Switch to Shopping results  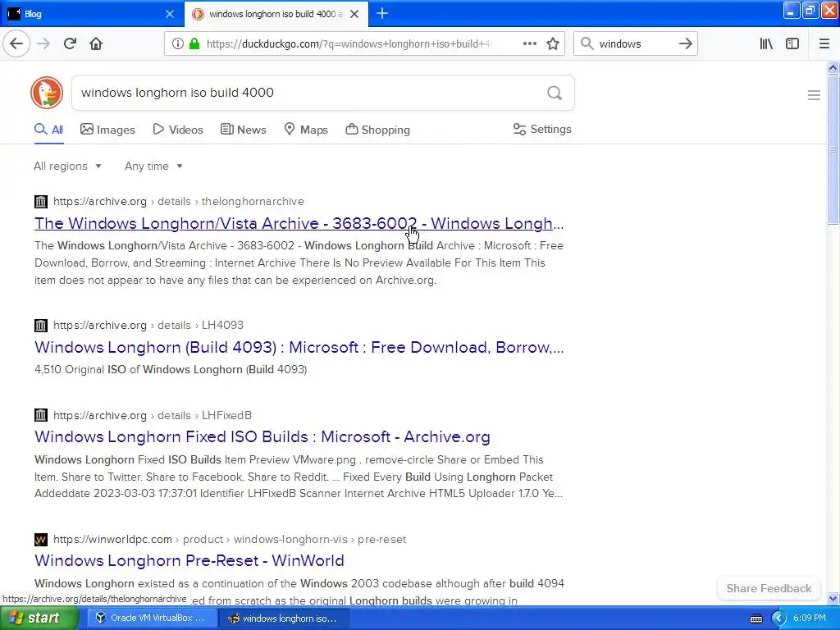pyautogui.click(x=377, y=130)
